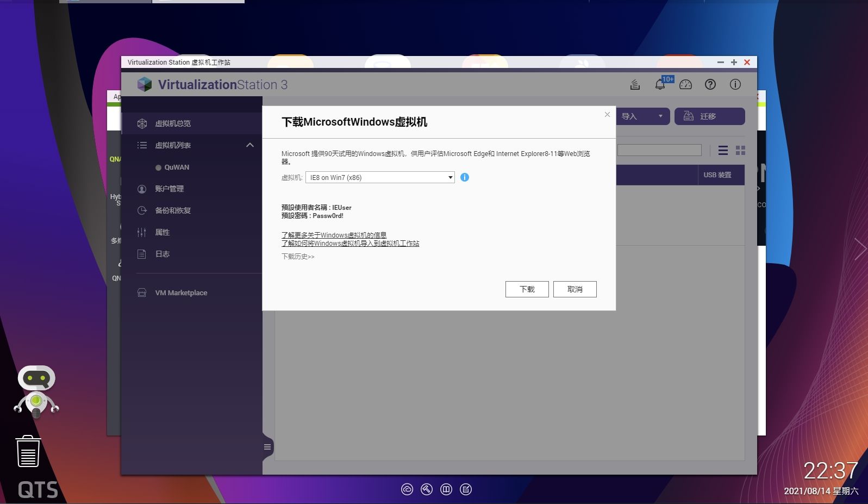Click the QTS robot assistant icon

pyautogui.click(x=36, y=391)
